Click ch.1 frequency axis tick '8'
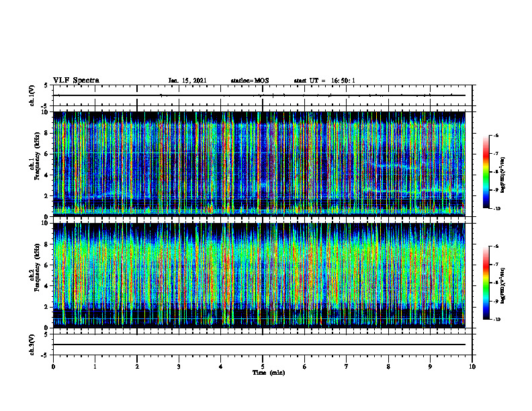 coord(47,133)
